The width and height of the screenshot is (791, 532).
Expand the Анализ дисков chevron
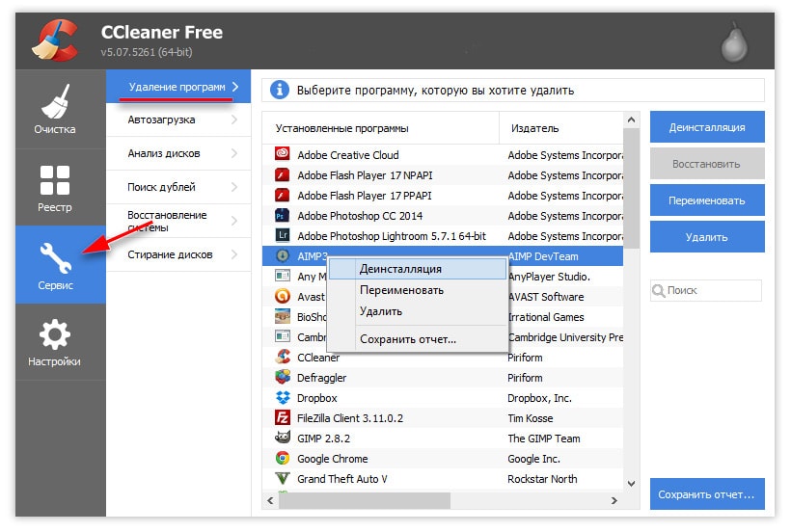[x=234, y=153]
